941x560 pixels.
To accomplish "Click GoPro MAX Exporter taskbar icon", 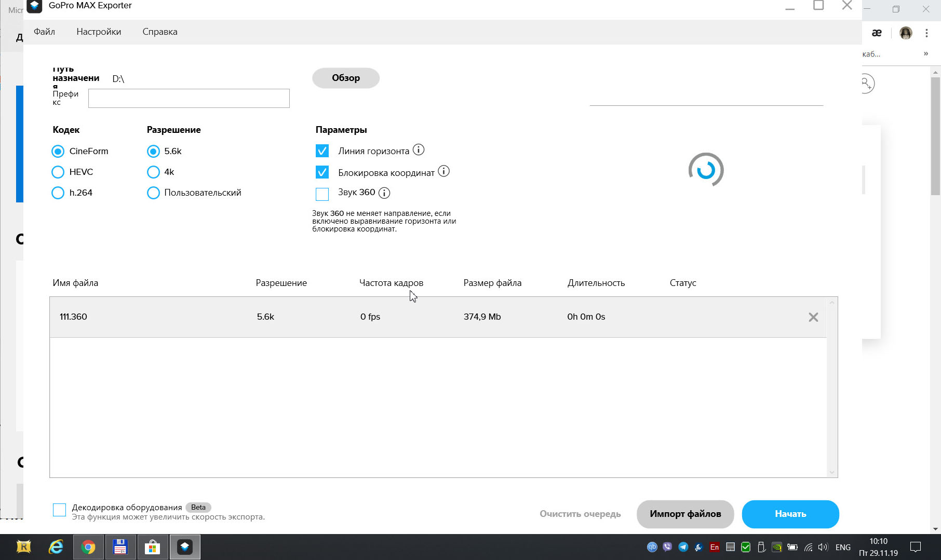I will [185, 547].
